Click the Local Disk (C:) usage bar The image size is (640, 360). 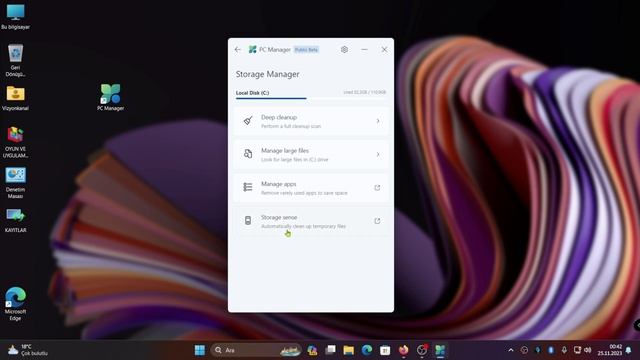(311, 98)
